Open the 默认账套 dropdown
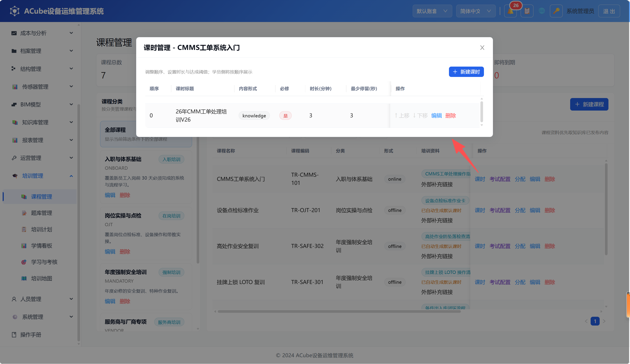The height and width of the screenshot is (364, 630). point(432,11)
